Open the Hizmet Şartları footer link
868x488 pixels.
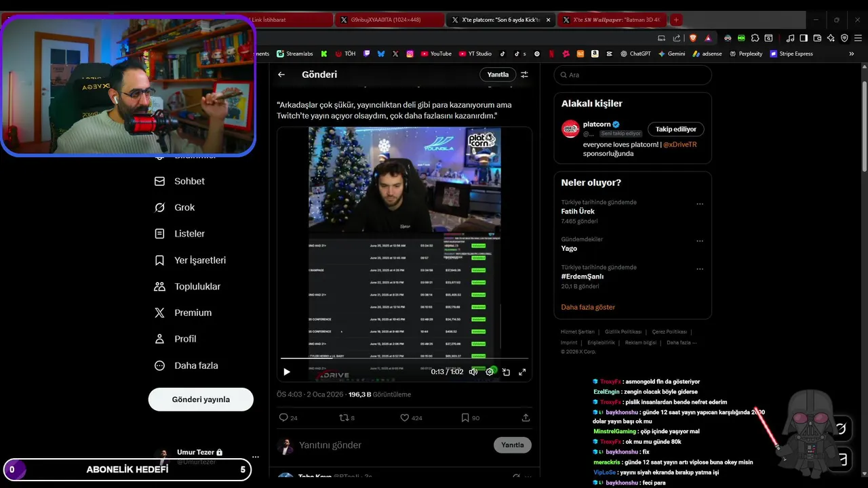point(578,332)
